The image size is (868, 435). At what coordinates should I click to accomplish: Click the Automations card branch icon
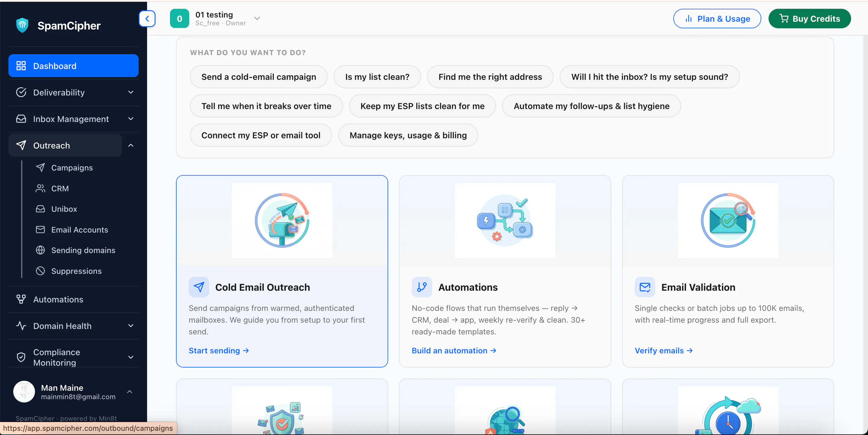pos(422,287)
